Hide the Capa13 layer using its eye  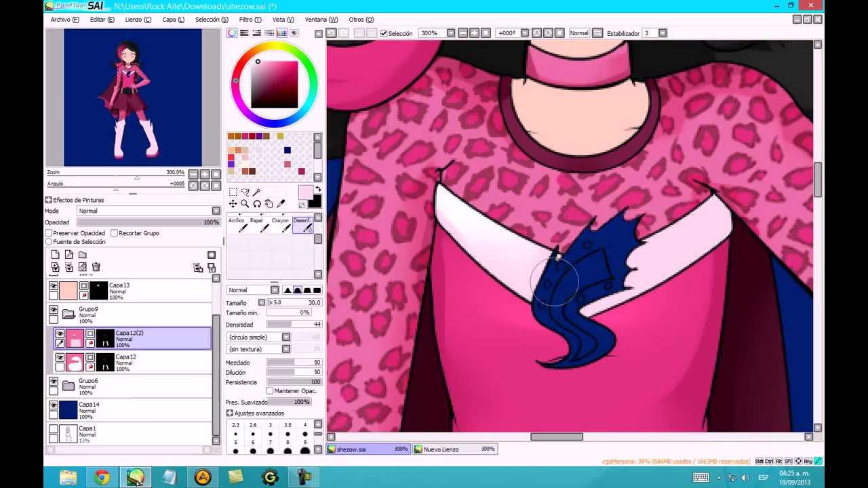[x=54, y=286]
